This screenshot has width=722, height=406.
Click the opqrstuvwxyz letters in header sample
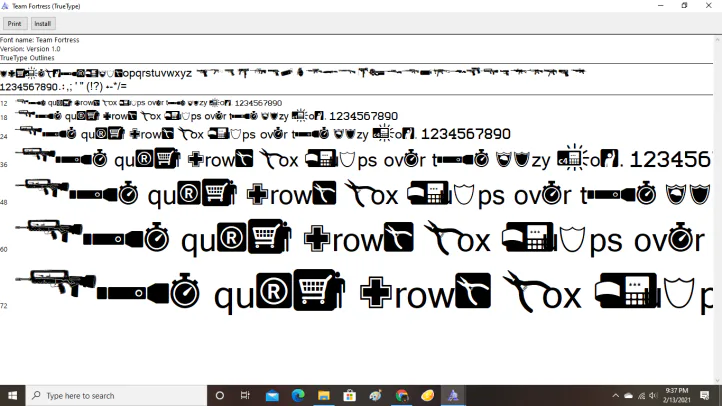157,74
